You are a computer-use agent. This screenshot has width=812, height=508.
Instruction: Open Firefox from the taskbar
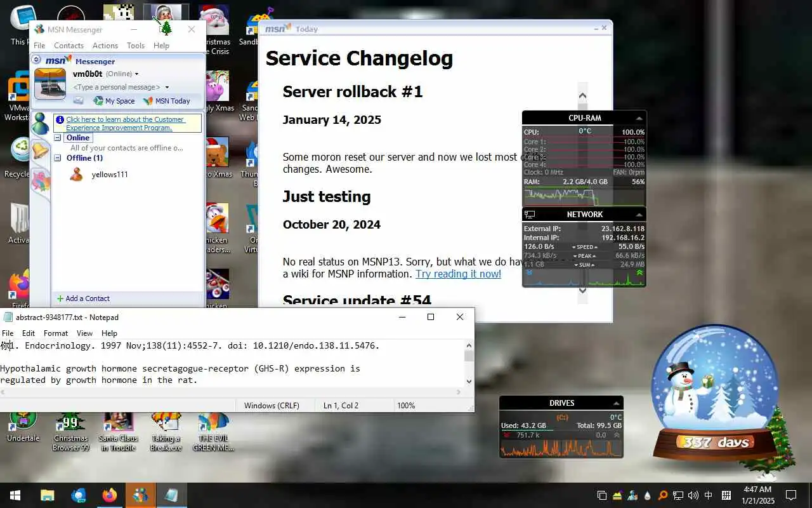point(110,495)
